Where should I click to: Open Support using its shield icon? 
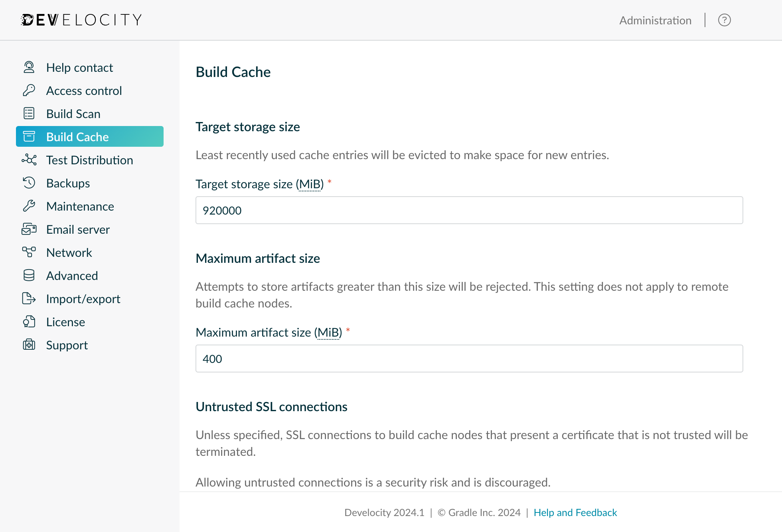point(29,345)
